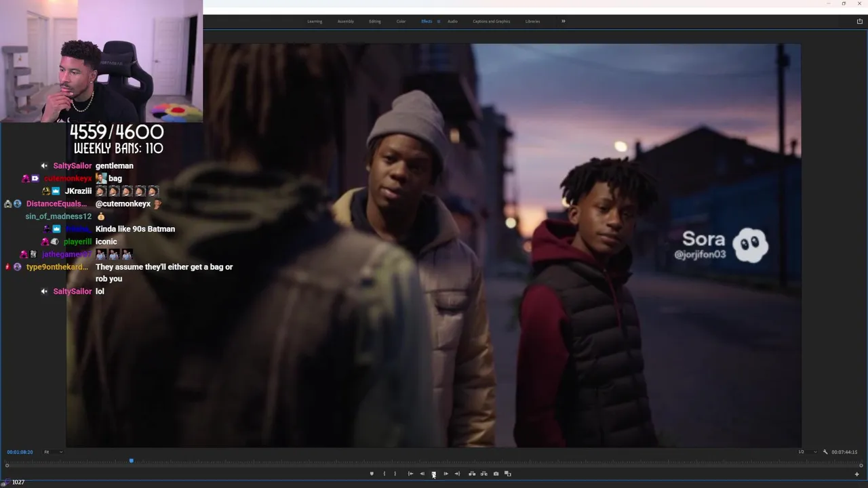Go to Out point

pos(457,474)
